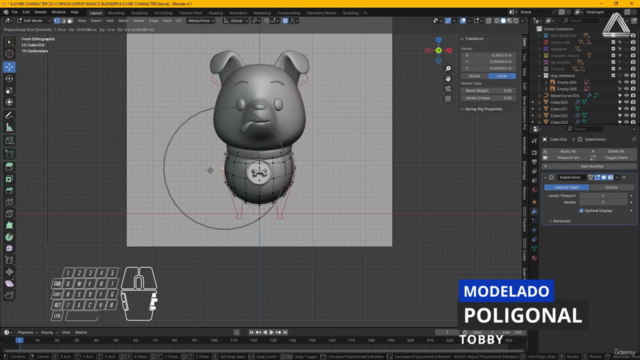Click the vertex X coordinate field

click(488, 55)
